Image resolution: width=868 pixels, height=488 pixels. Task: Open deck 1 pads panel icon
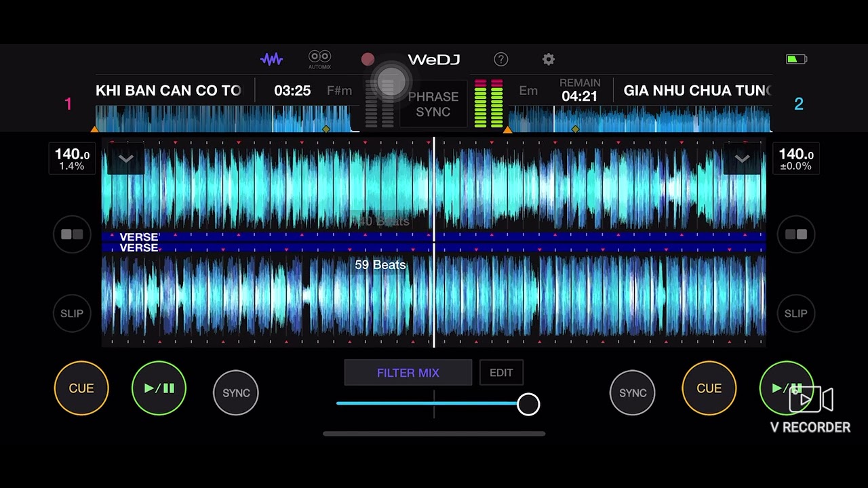72,235
